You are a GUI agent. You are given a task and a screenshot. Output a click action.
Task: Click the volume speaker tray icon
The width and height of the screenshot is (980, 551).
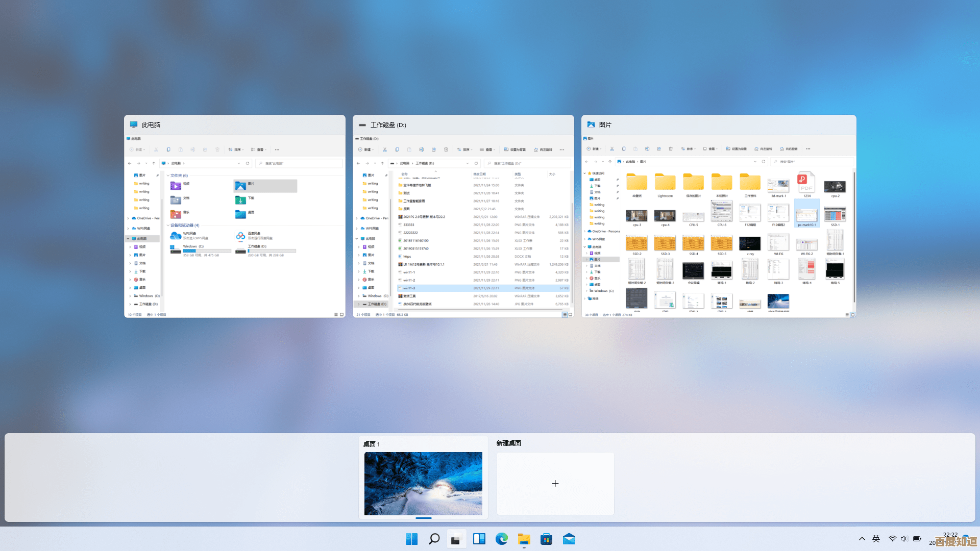coord(904,539)
